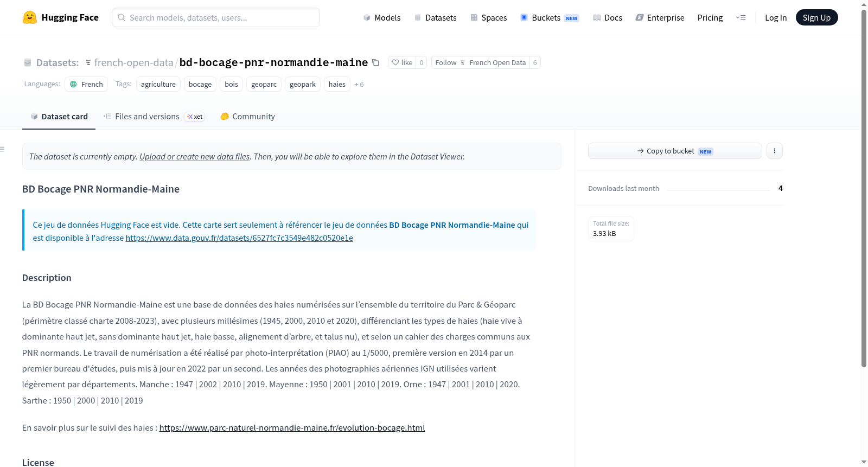This screenshot has height=467, width=868.
Task: Expand the extra navigation menu icon
Action: 741,17
